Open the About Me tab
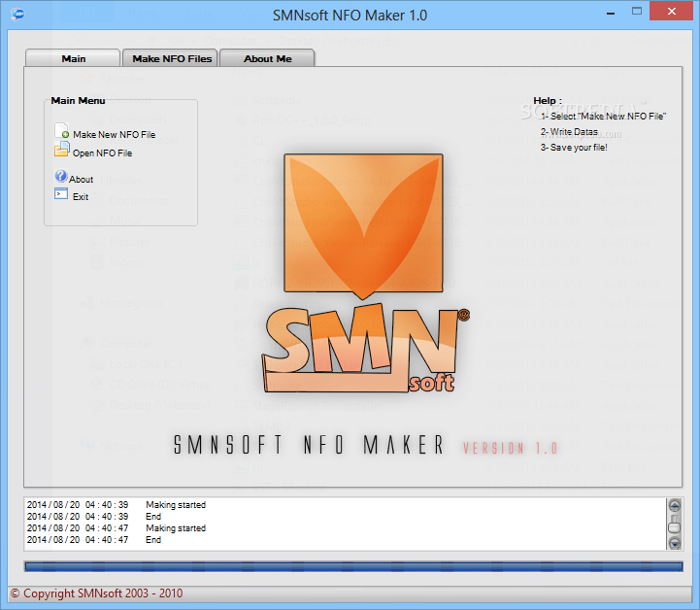This screenshot has height=610, width=700. coord(267,58)
